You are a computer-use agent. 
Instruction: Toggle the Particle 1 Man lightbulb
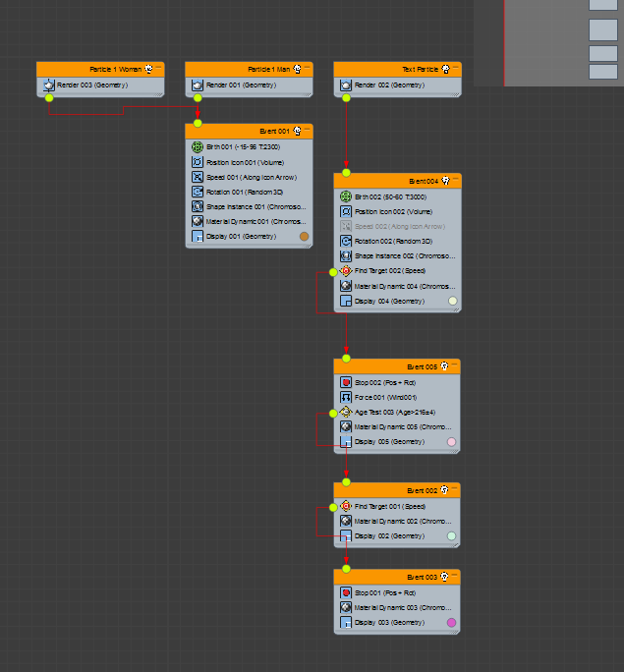coord(297,69)
